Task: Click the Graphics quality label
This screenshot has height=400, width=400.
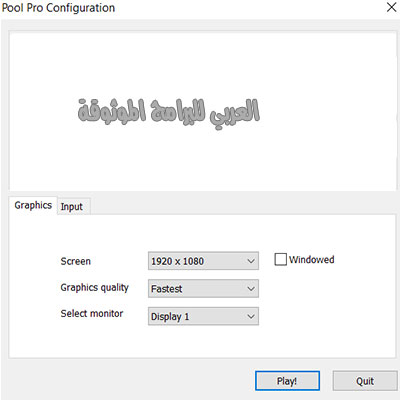Action: click(x=95, y=287)
